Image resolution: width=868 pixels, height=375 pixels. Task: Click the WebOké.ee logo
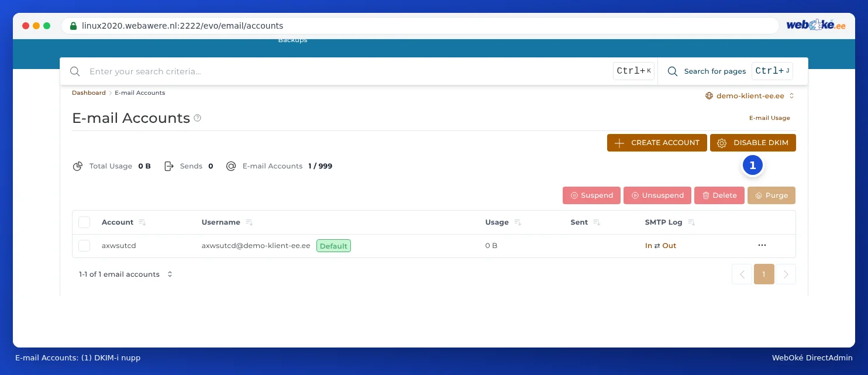click(816, 25)
